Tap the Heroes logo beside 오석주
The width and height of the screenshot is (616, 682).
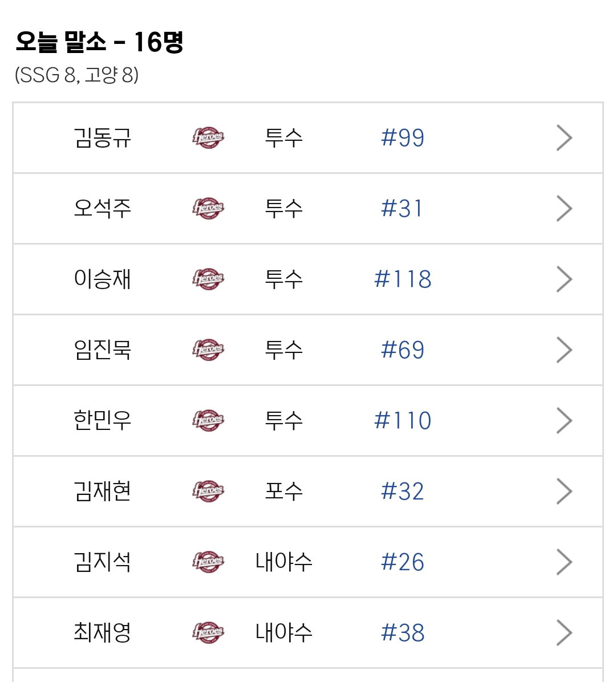[208, 208]
